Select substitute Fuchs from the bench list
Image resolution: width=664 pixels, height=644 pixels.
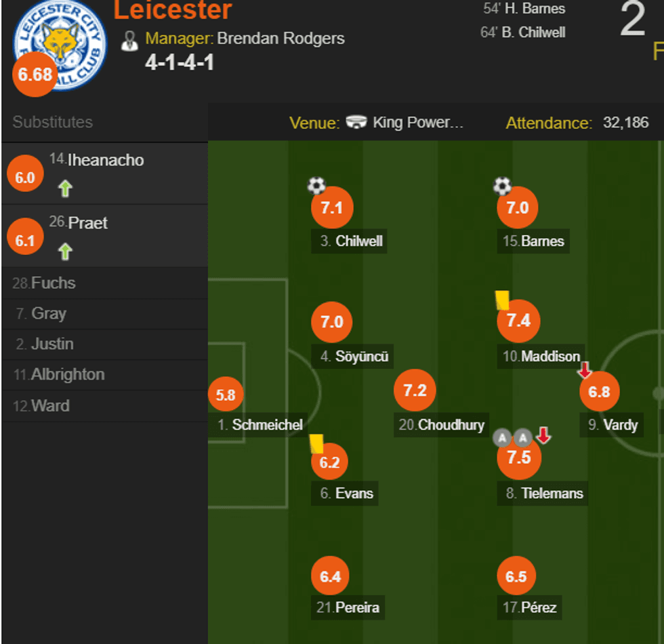(53, 283)
